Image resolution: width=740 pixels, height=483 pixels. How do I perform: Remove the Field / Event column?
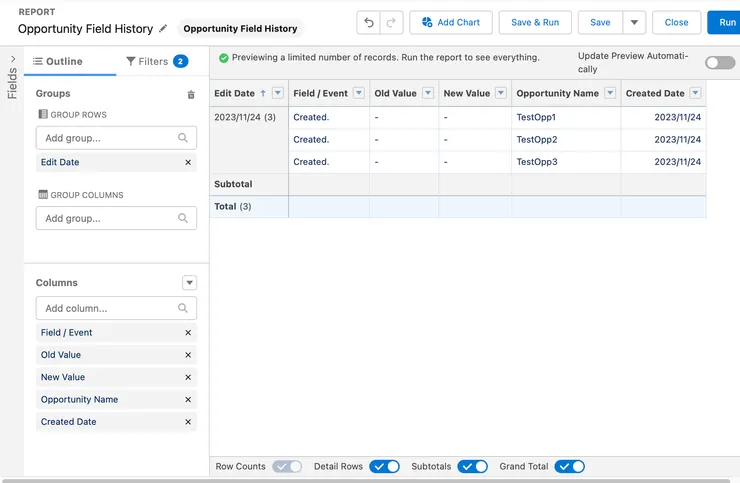[x=188, y=332]
